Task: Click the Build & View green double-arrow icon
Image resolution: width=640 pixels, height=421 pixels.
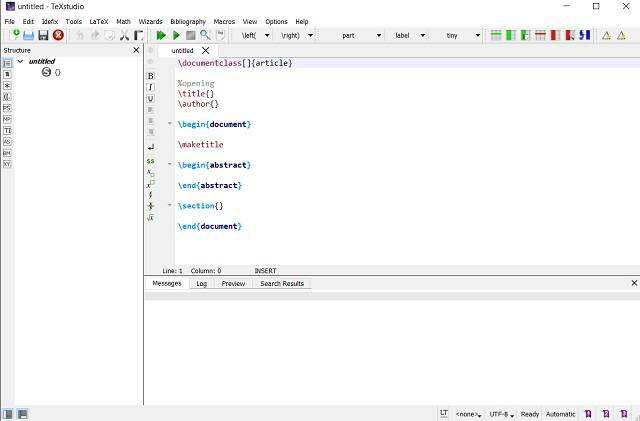Action: (x=161, y=35)
